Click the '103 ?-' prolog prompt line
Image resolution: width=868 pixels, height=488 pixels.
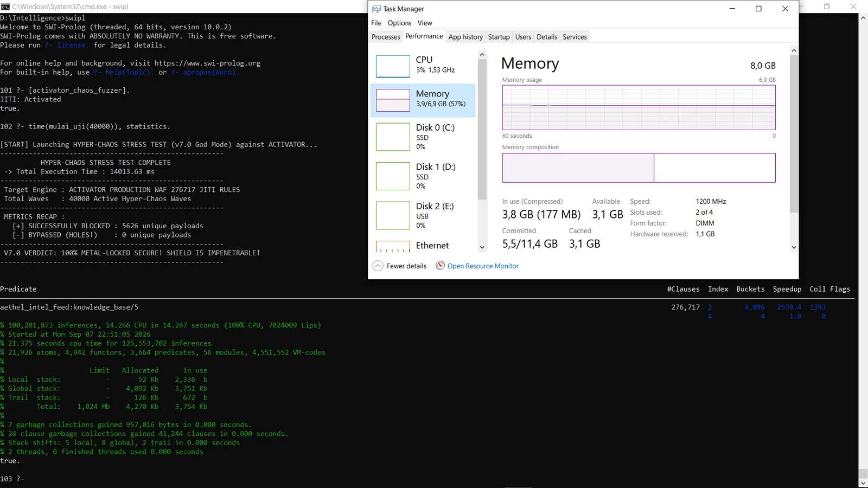tap(12, 479)
